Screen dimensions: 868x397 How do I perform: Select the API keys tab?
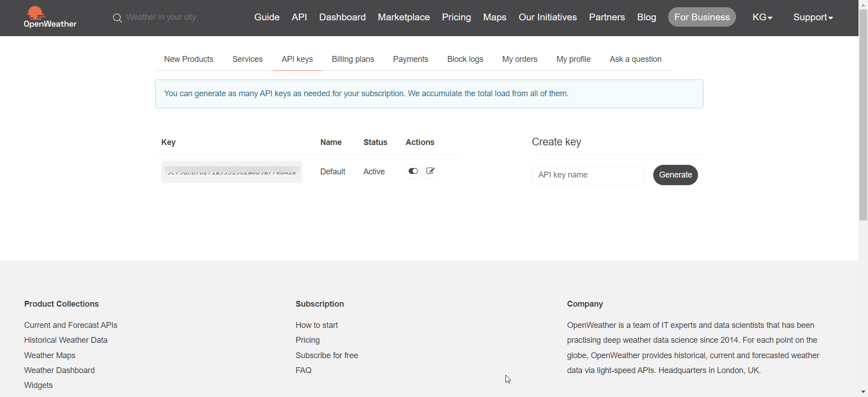click(x=297, y=59)
